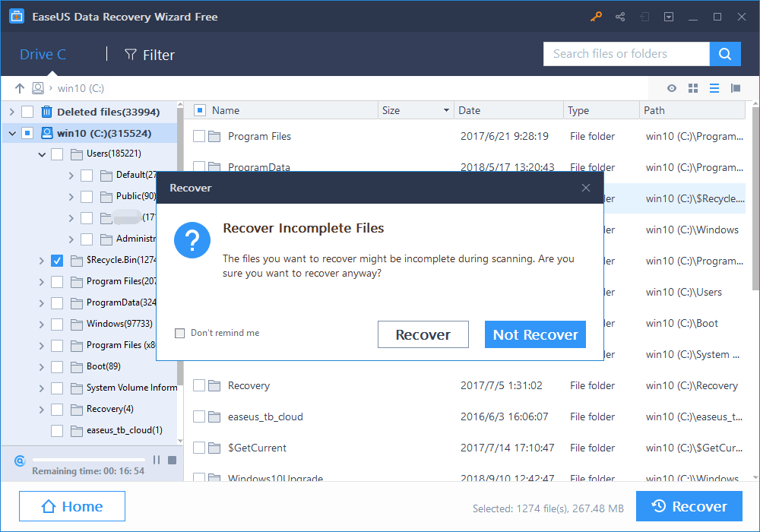The height and width of the screenshot is (532, 760).
Task: Open the Filter menu
Action: click(150, 55)
